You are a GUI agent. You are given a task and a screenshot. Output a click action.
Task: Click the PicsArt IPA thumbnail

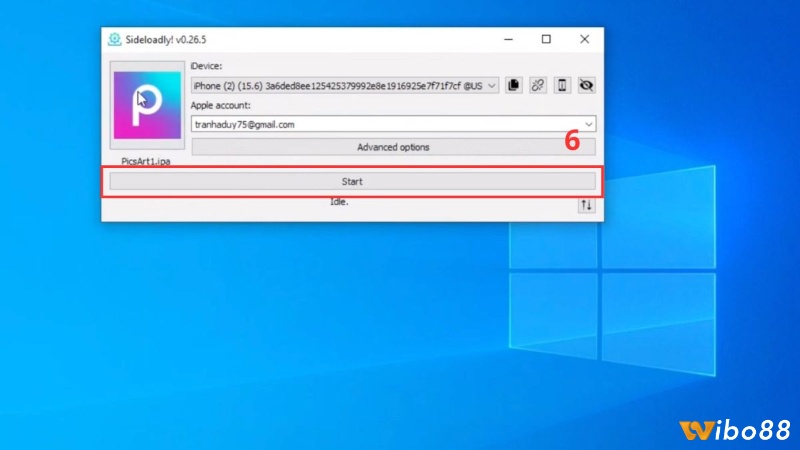click(147, 105)
